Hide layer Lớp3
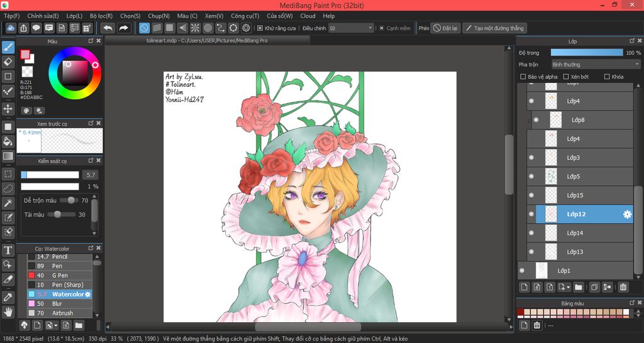 531,158
